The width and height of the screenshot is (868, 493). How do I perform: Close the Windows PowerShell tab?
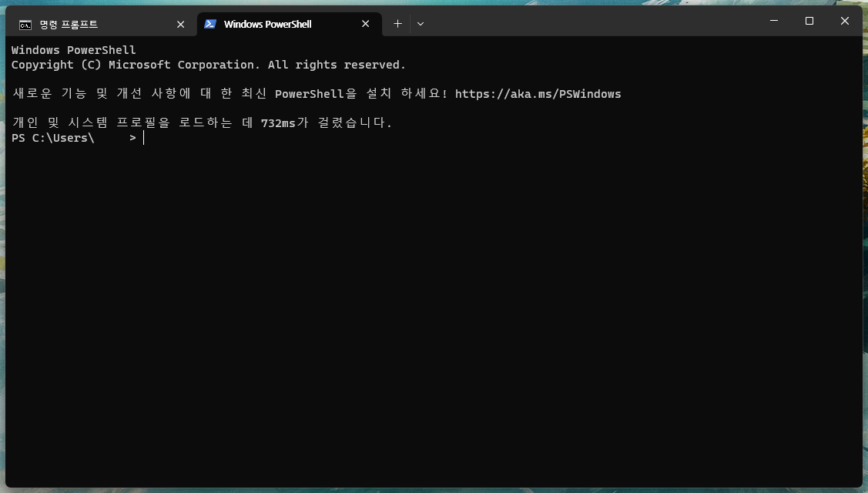click(x=365, y=24)
